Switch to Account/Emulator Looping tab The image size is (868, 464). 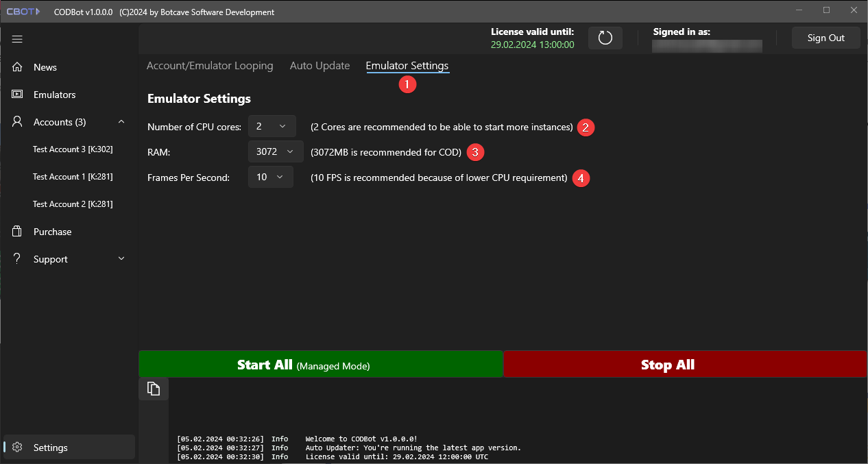pos(210,66)
